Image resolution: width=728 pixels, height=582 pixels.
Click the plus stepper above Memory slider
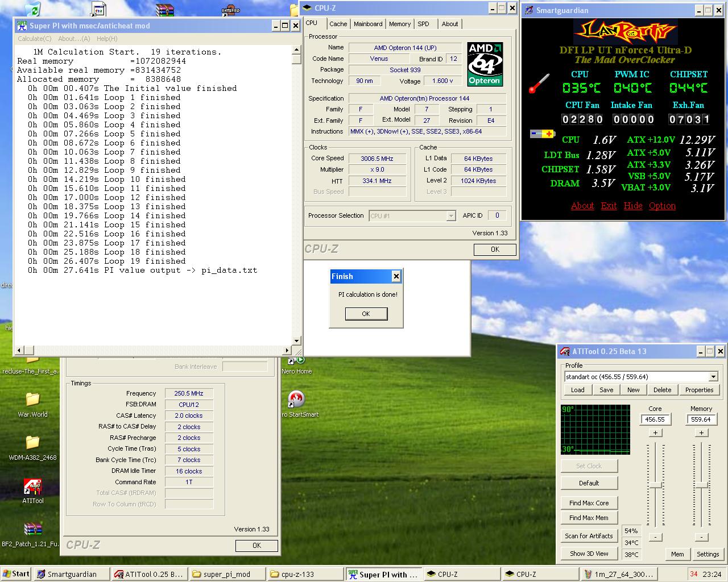(x=701, y=433)
